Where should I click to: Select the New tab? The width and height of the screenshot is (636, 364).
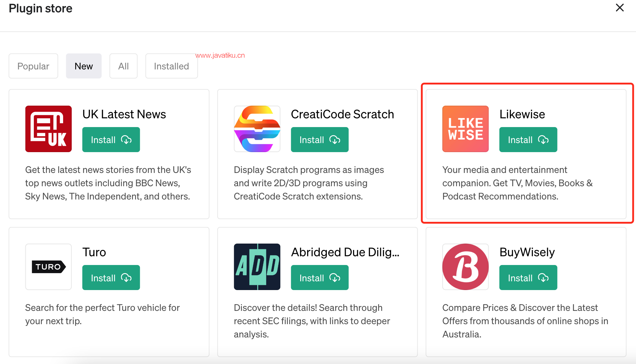pyautogui.click(x=84, y=66)
